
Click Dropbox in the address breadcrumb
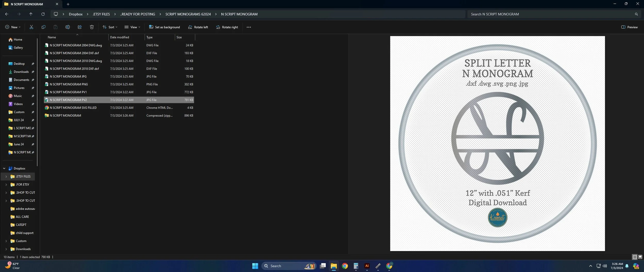[76, 14]
